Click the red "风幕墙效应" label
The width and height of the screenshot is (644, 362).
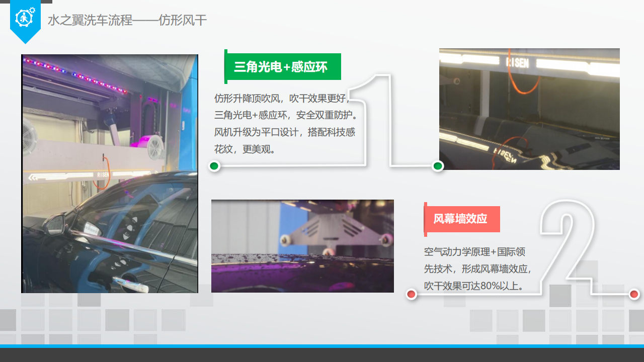[462, 219]
